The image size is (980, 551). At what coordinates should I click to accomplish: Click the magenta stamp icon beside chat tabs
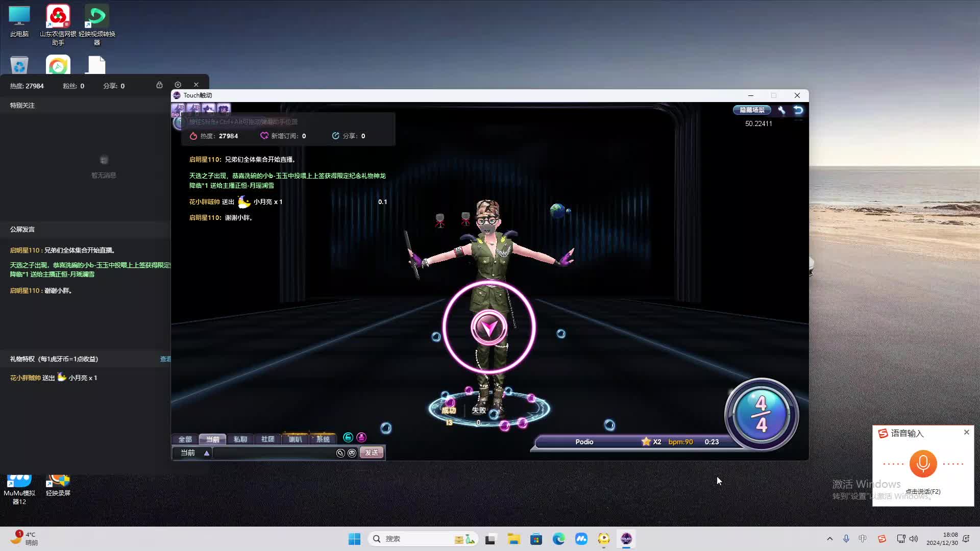[361, 437]
